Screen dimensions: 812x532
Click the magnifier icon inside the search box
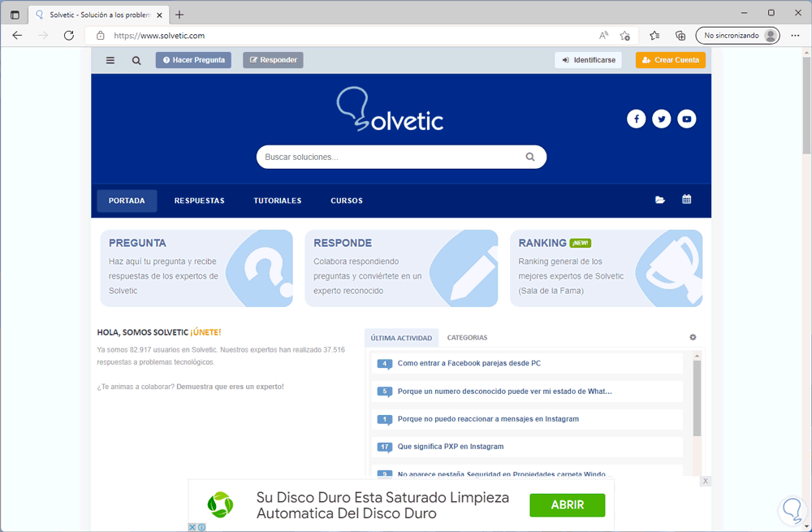tap(529, 157)
